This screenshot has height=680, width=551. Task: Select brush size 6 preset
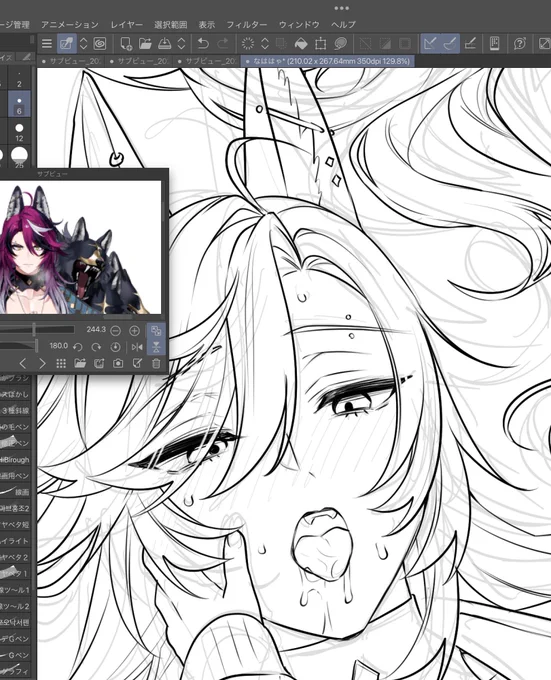pos(19,105)
